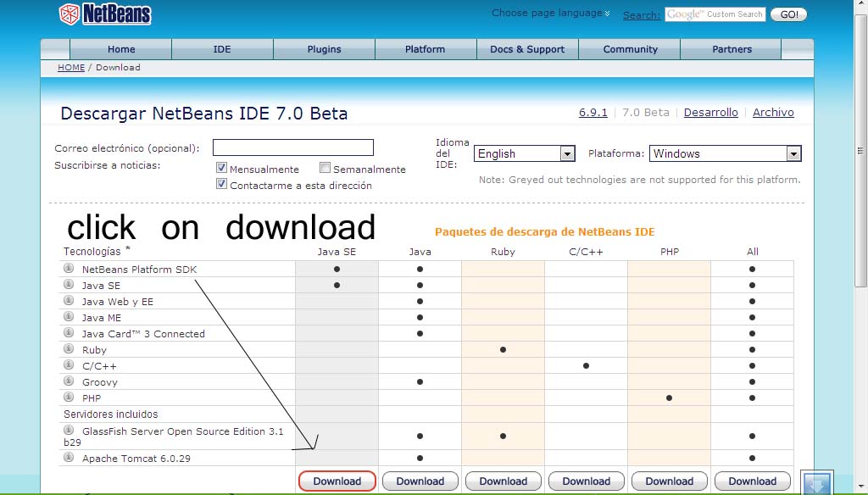
Task: Focus the Google Custom Search box
Action: (x=715, y=14)
